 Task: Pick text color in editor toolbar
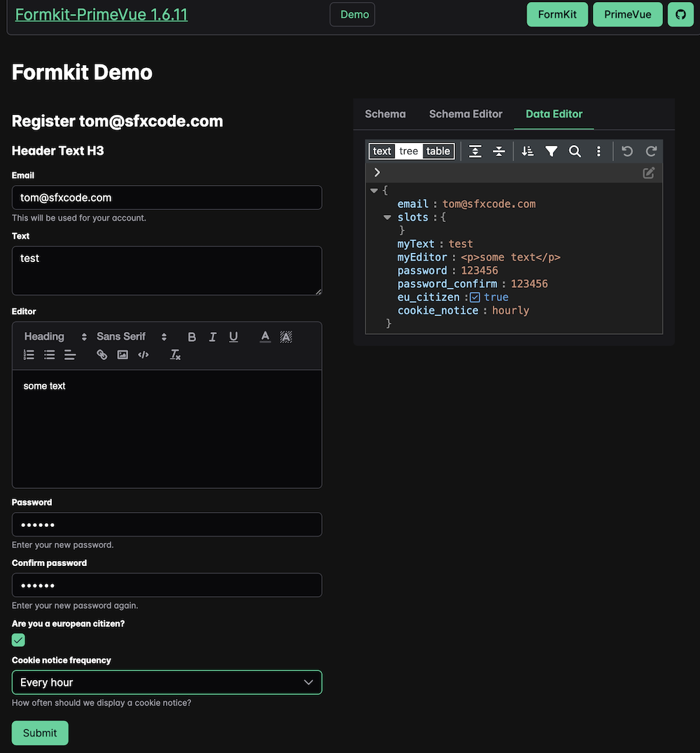[x=265, y=337]
